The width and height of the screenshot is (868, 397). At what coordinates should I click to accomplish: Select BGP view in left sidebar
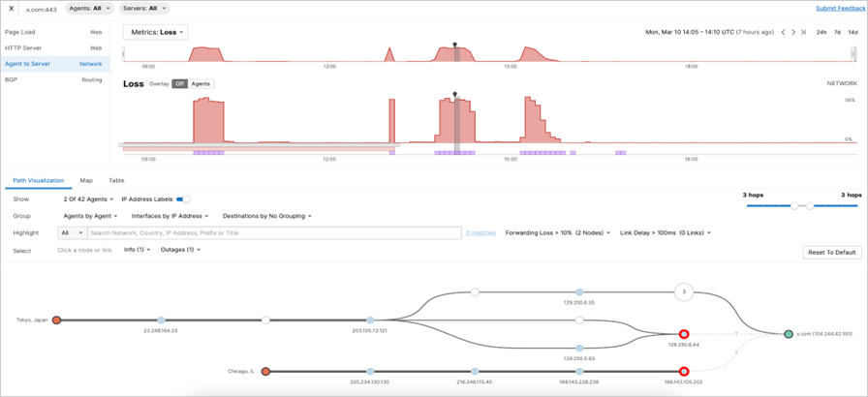12,80
